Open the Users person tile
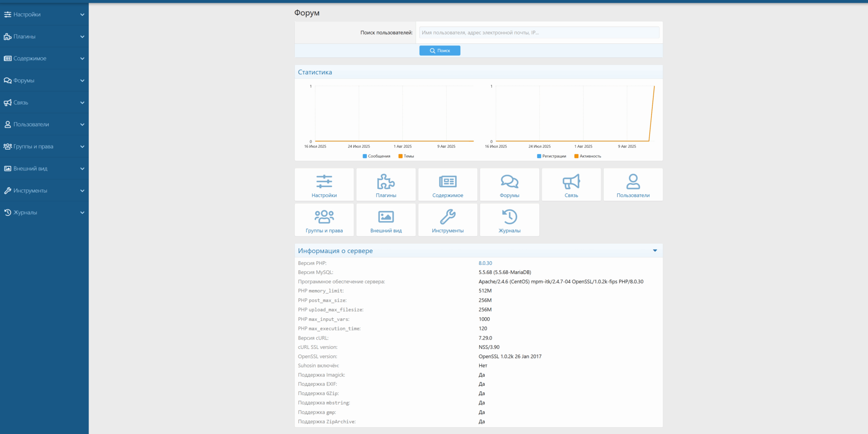The image size is (868, 434). click(633, 184)
